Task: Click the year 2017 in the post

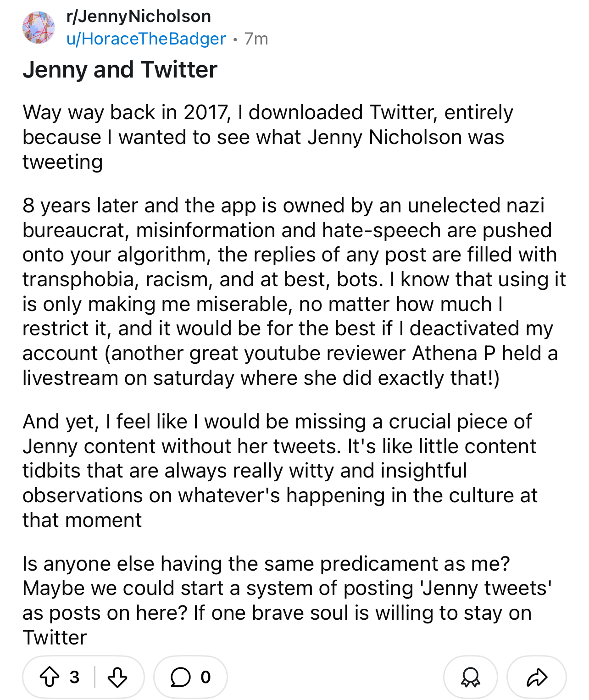Action: click(x=206, y=113)
